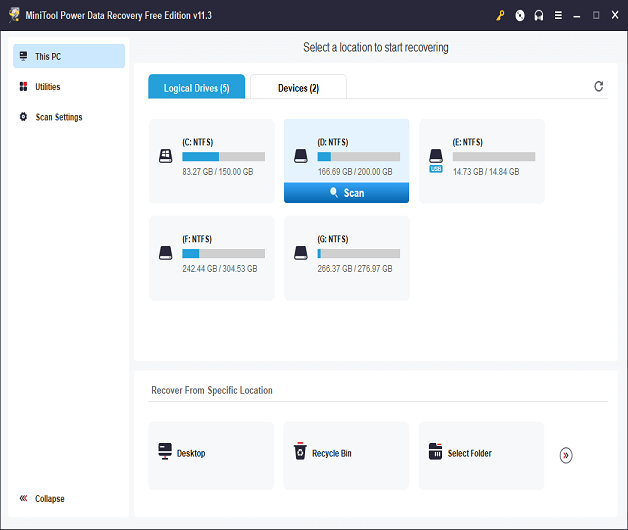This screenshot has height=530, width=628.
Task: Show more specific locations with arrow button
Action: click(566, 455)
